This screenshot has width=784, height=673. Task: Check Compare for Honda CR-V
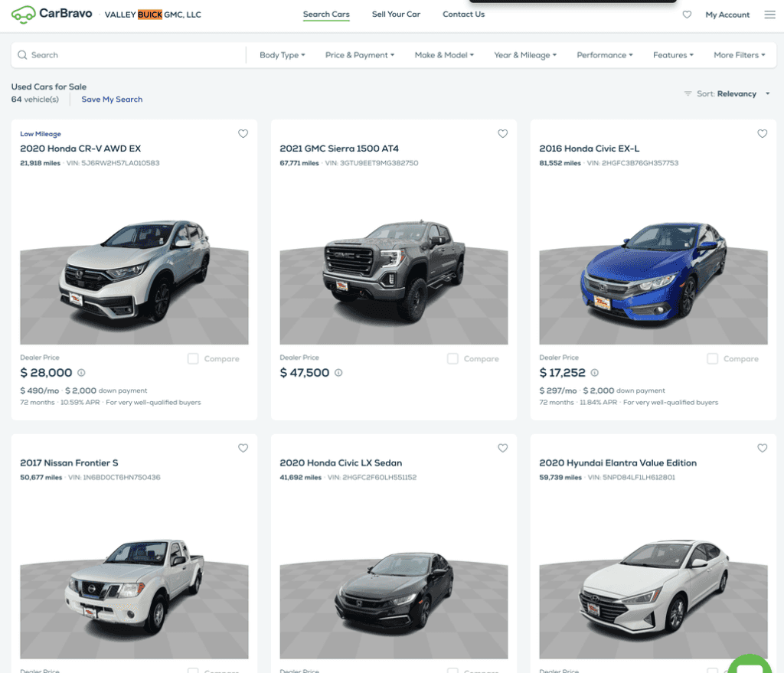pos(193,358)
